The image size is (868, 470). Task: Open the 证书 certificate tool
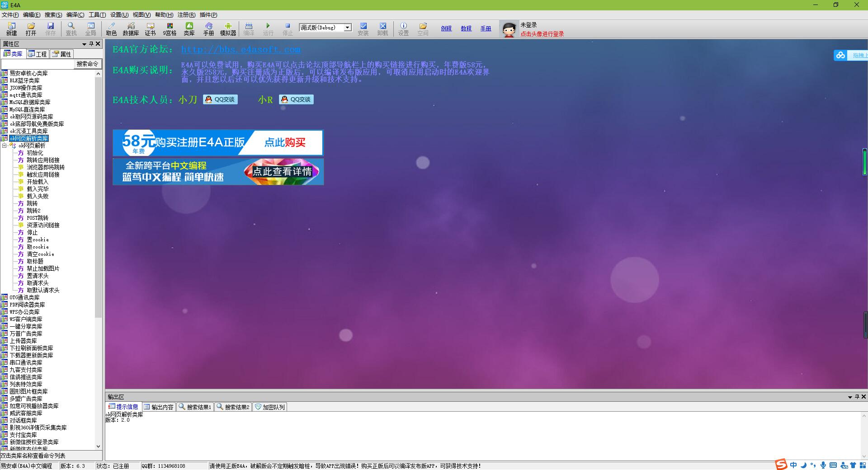point(150,29)
